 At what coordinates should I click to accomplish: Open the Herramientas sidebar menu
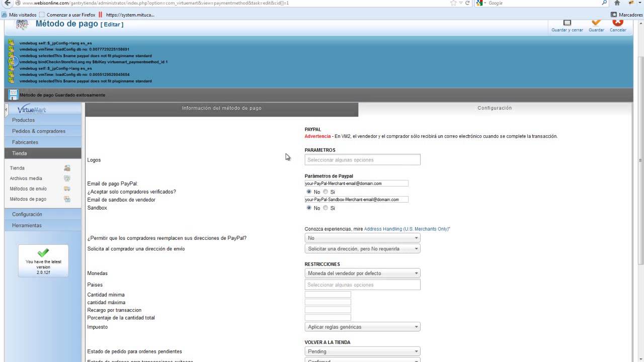(x=43, y=225)
